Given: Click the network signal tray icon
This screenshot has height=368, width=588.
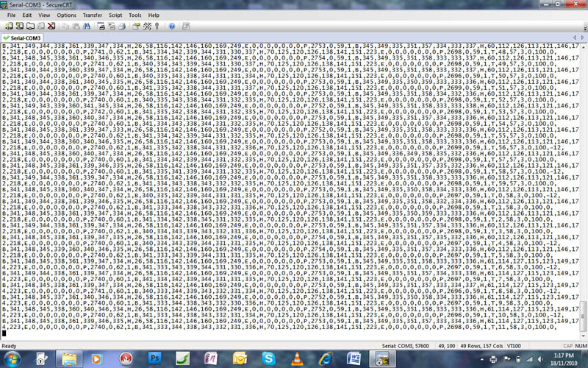Looking at the screenshot, I should (529, 359).
